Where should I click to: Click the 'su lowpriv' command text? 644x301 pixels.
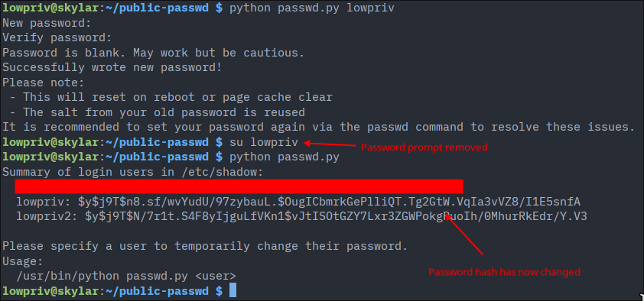coord(264,142)
